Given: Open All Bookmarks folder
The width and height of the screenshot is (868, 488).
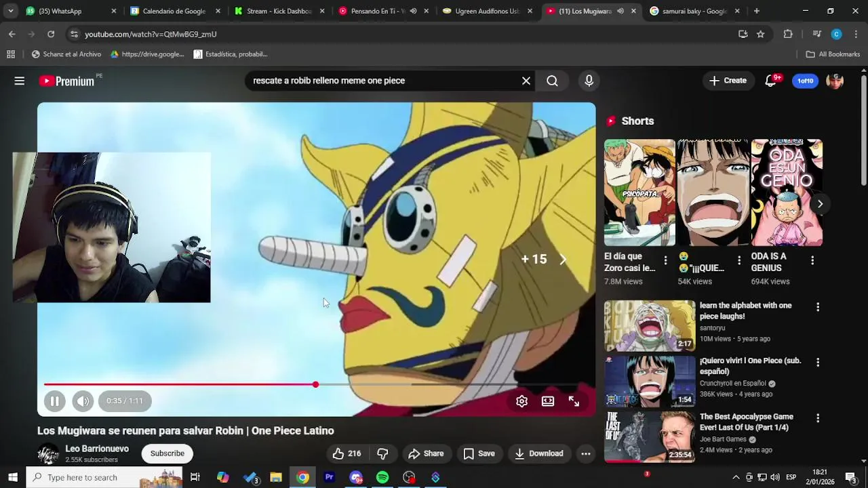Looking at the screenshot, I should [x=833, y=54].
